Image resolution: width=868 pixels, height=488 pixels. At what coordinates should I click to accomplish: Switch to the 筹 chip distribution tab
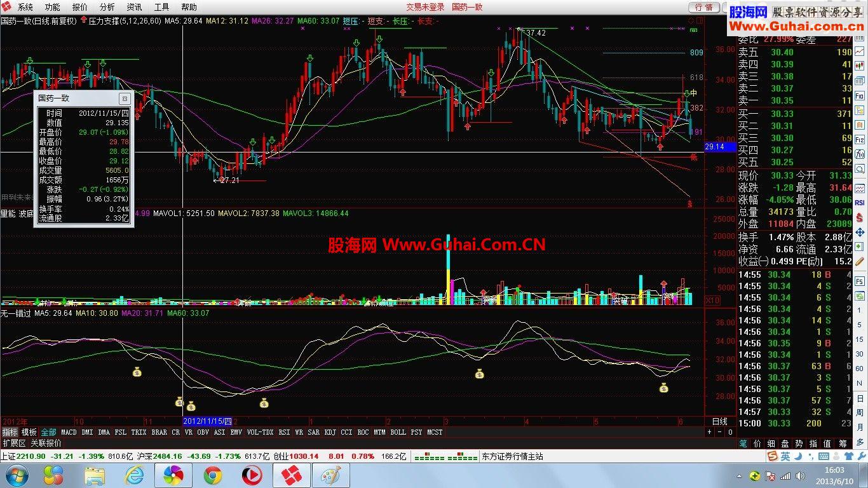(843, 443)
